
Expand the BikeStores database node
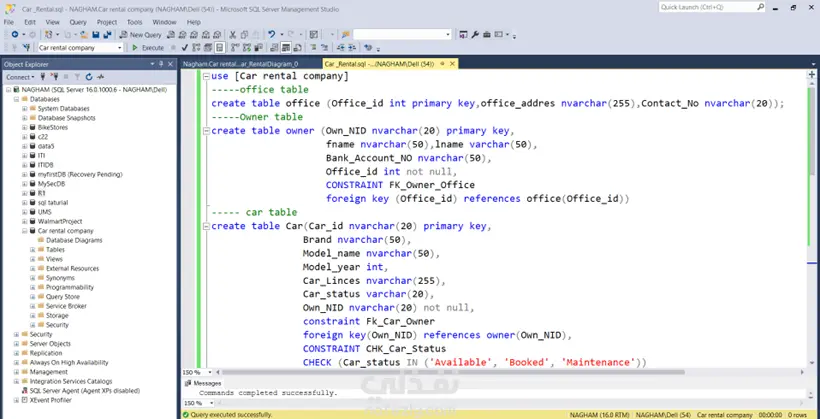[x=25, y=127]
